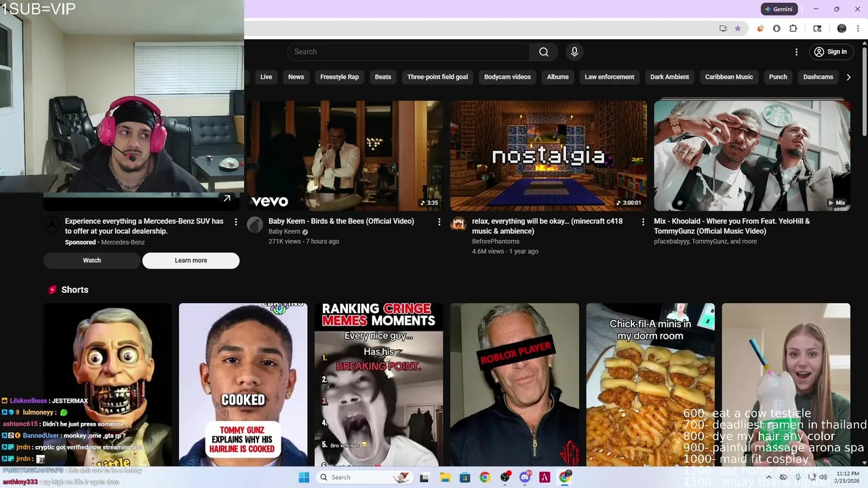Bookmark this page with the star icon
868x488 pixels.
(738, 28)
